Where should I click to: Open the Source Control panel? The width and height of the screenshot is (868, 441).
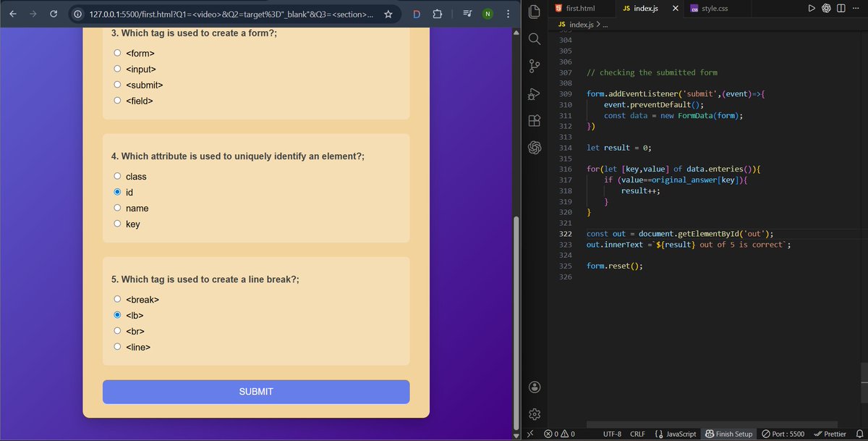[534, 66]
